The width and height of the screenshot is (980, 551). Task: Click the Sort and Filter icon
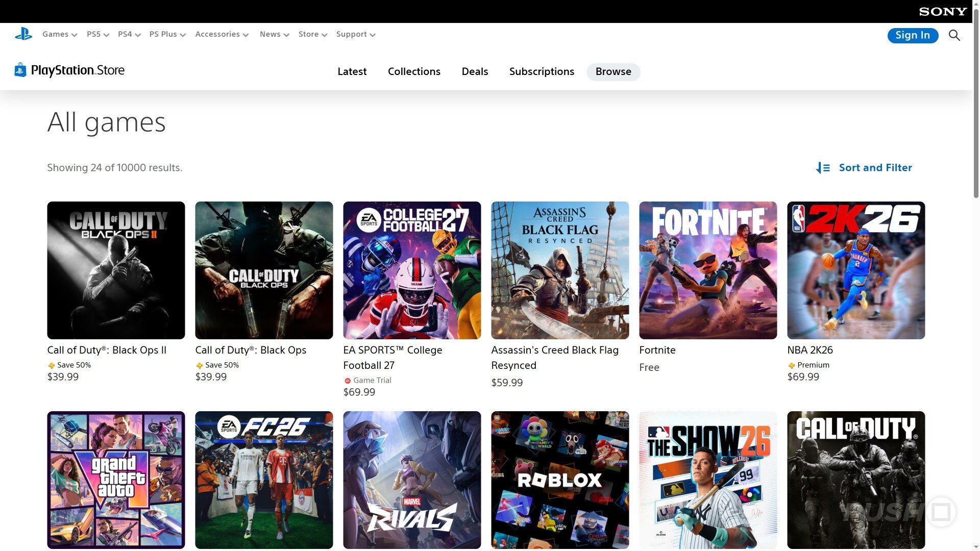(823, 168)
